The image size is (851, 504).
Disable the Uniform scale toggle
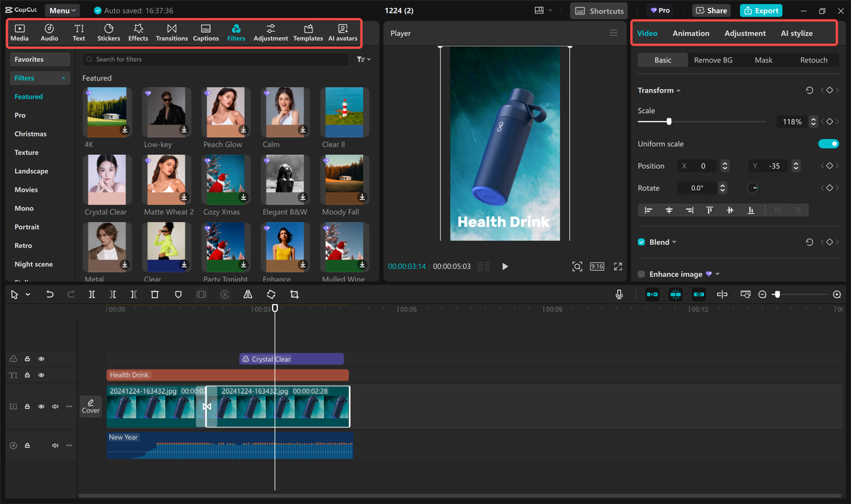(828, 144)
